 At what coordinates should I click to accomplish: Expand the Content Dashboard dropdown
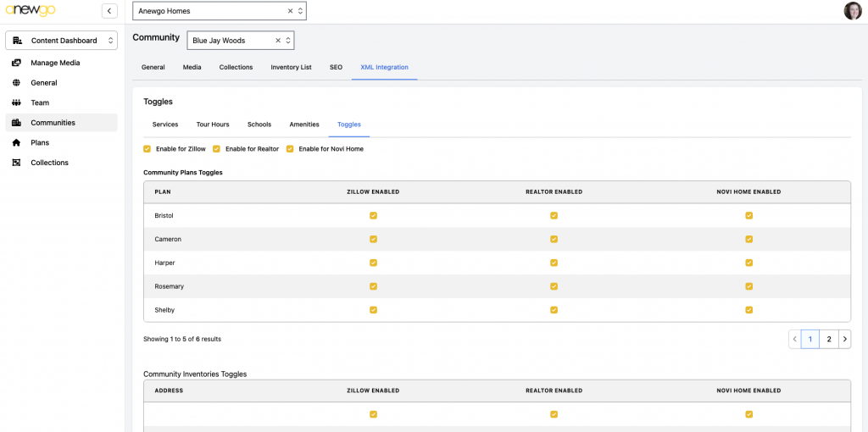[61, 41]
